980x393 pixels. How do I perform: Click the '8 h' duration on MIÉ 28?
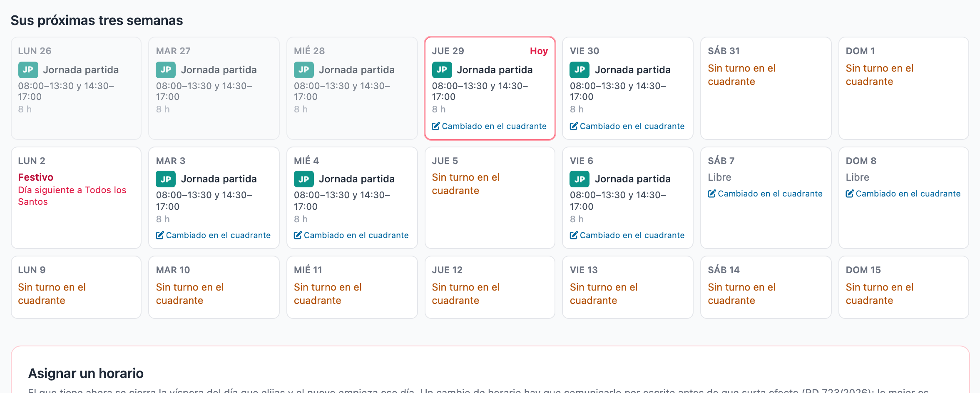coord(301,109)
